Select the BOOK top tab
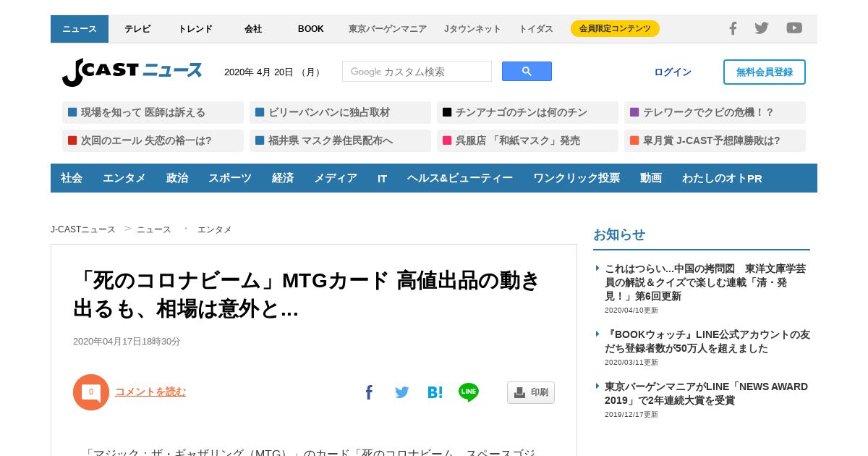The image size is (868, 456). point(311,29)
